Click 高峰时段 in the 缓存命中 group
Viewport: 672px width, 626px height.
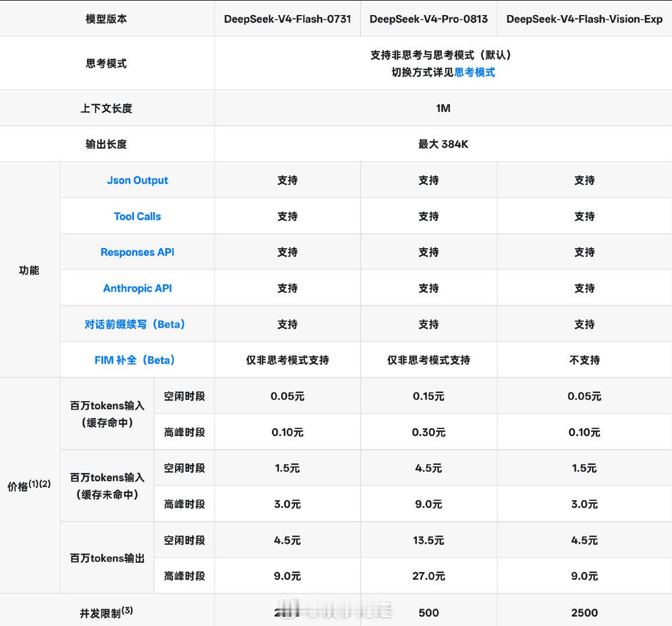(x=184, y=432)
